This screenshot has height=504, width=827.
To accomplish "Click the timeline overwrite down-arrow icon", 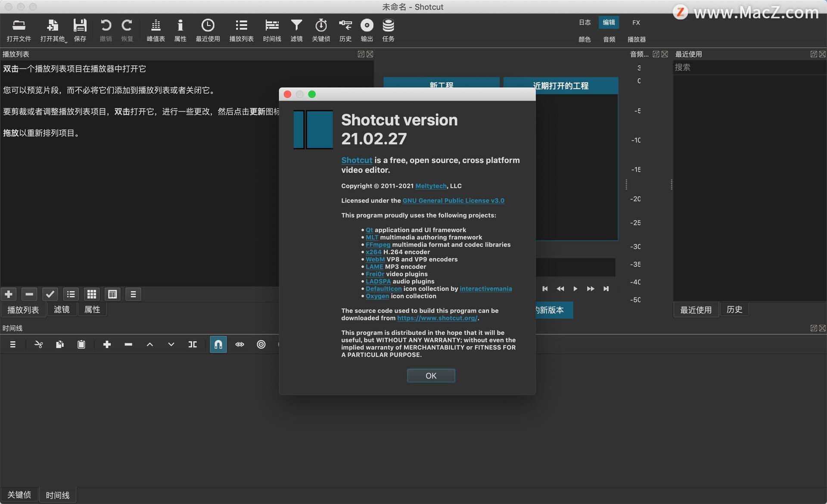I will 171,345.
